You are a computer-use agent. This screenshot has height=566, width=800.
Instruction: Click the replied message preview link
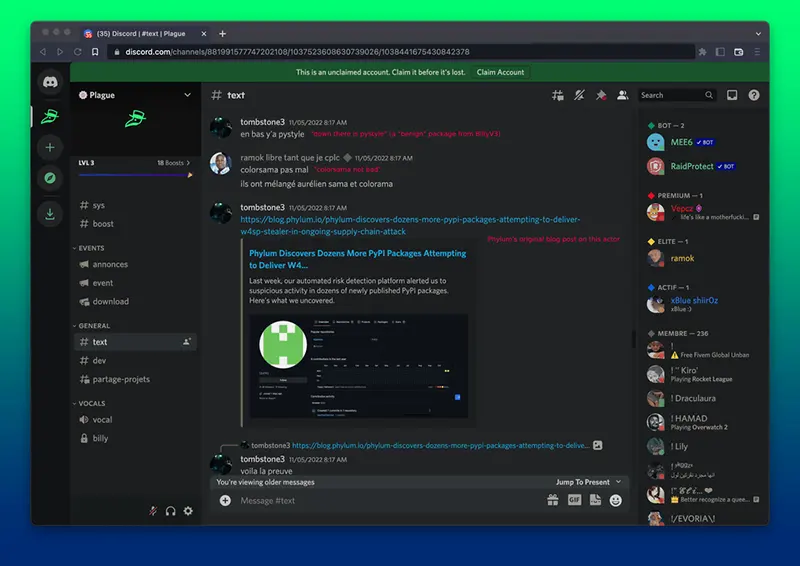coord(441,446)
